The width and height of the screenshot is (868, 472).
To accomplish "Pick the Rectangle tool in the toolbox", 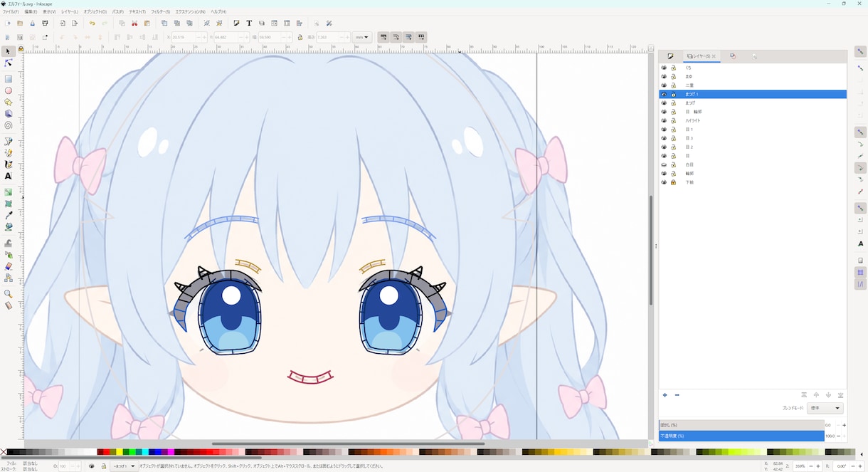I will [9, 79].
